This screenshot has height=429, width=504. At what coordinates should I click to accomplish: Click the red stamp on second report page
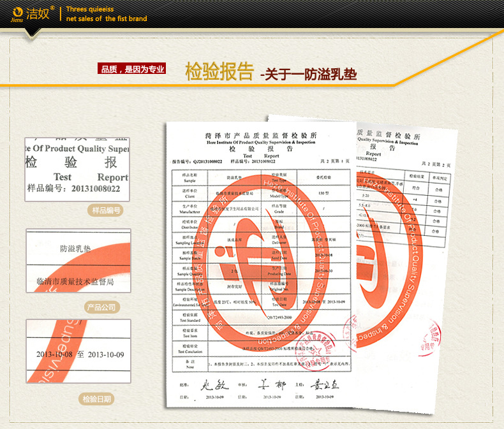(431, 338)
